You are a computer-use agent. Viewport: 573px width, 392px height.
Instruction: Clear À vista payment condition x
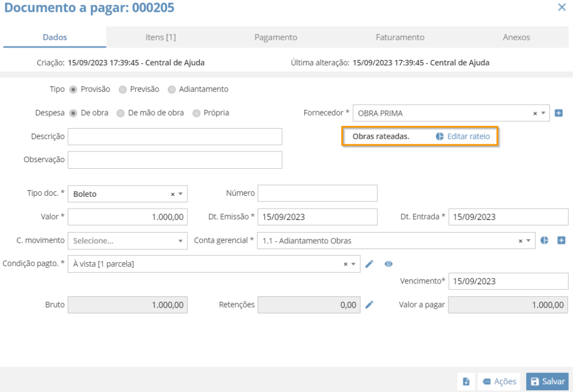pos(345,264)
